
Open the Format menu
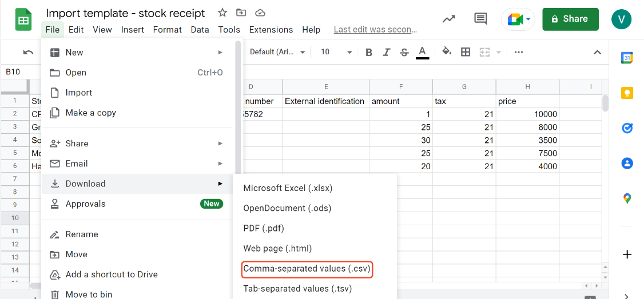(x=167, y=30)
